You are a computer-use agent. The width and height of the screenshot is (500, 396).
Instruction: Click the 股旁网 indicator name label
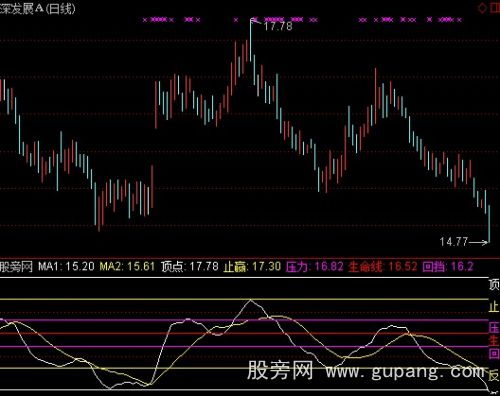(16, 267)
